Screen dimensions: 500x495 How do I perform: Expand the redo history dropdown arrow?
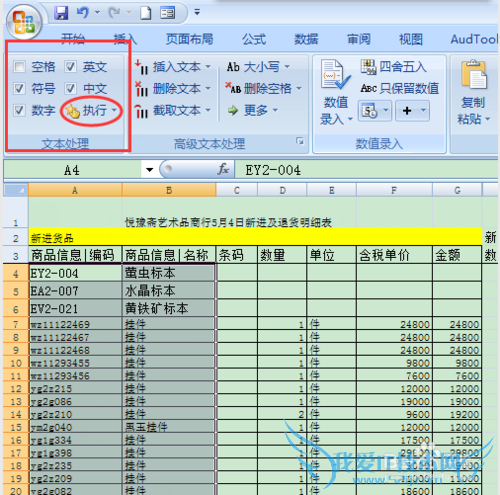(x=129, y=13)
